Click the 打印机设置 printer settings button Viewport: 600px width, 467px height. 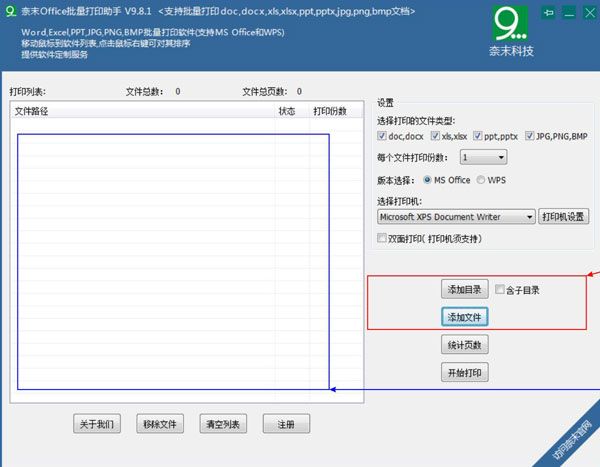tap(563, 217)
